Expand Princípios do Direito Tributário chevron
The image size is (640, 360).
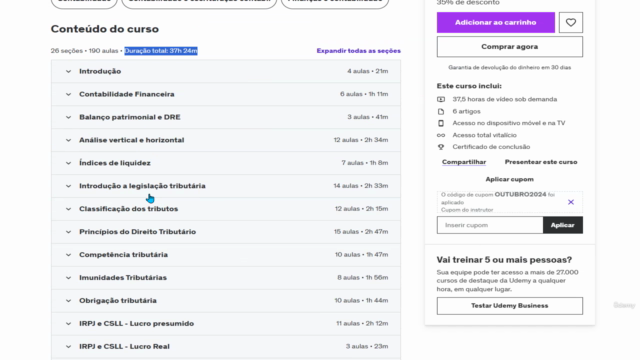pos(68,231)
